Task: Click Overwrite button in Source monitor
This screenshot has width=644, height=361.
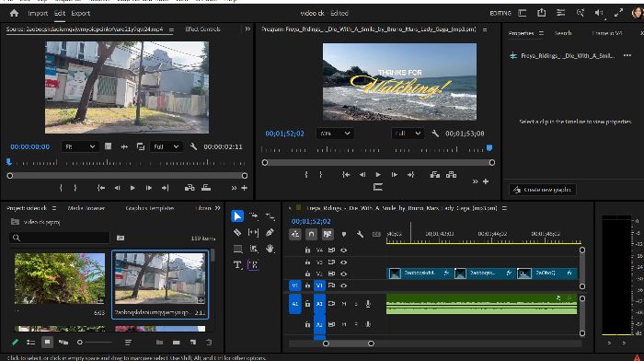Action: 206,188
